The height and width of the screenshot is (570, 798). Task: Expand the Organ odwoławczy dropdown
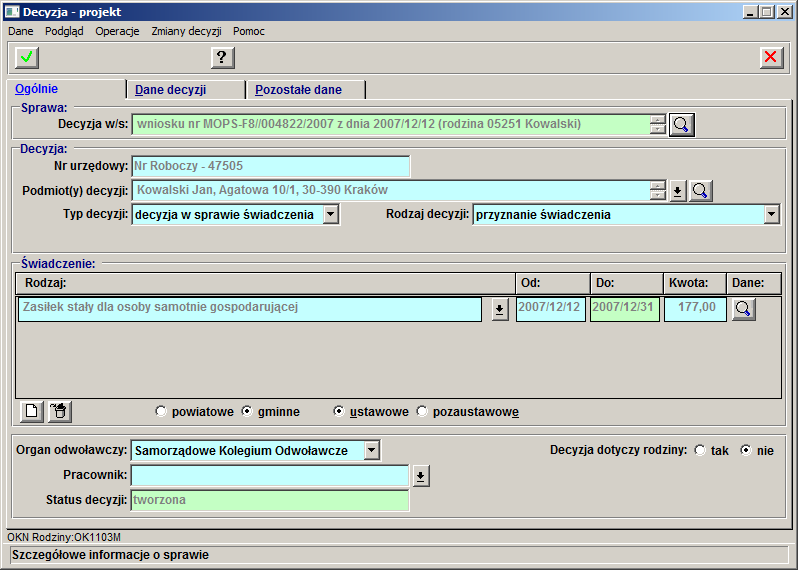pos(372,450)
